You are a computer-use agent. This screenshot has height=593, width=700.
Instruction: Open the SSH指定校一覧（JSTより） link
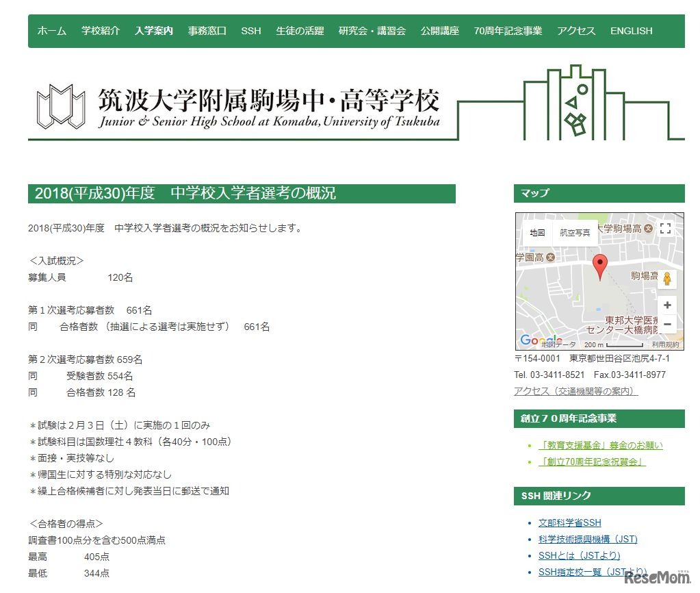pos(594,572)
